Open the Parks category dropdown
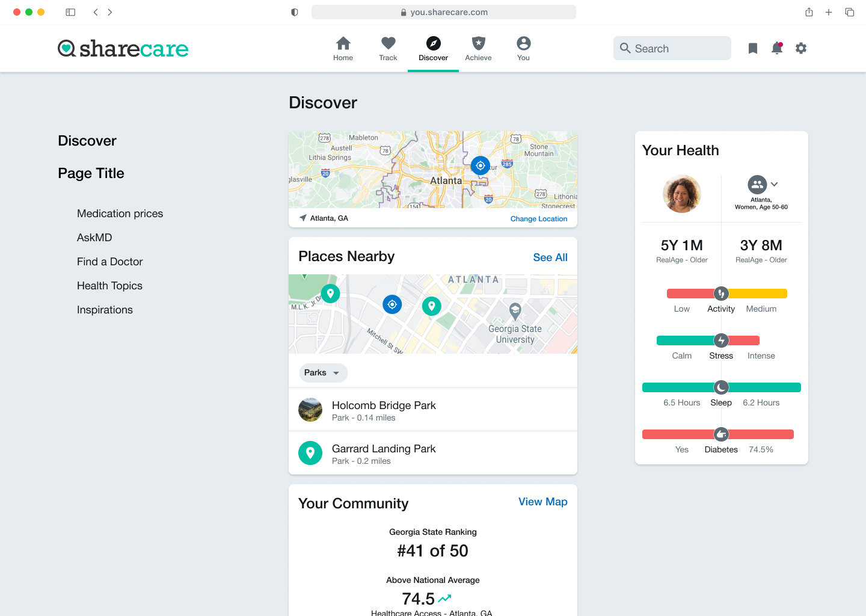Screen dimensions: 866x616 pos(324,373)
